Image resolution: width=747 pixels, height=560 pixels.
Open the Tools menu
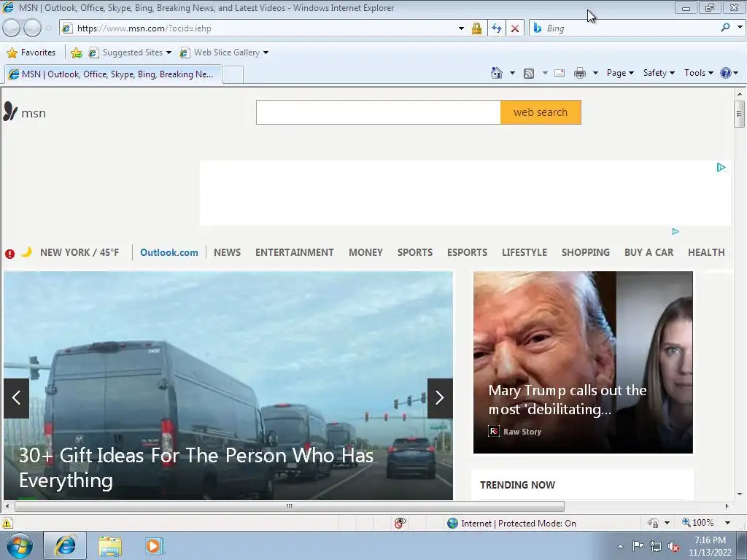click(x=698, y=73)
